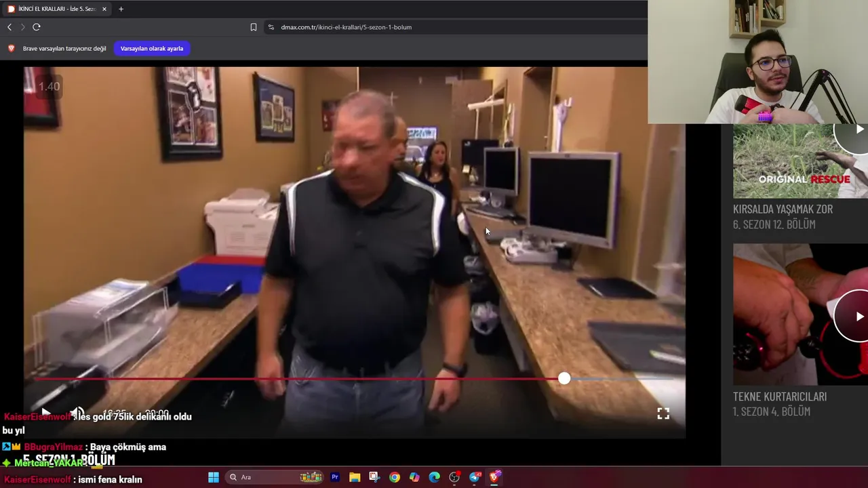The height and width of the screenshot is (488, 868).
Task: Click the video seek bar handle
Action: tap(564, 379)
